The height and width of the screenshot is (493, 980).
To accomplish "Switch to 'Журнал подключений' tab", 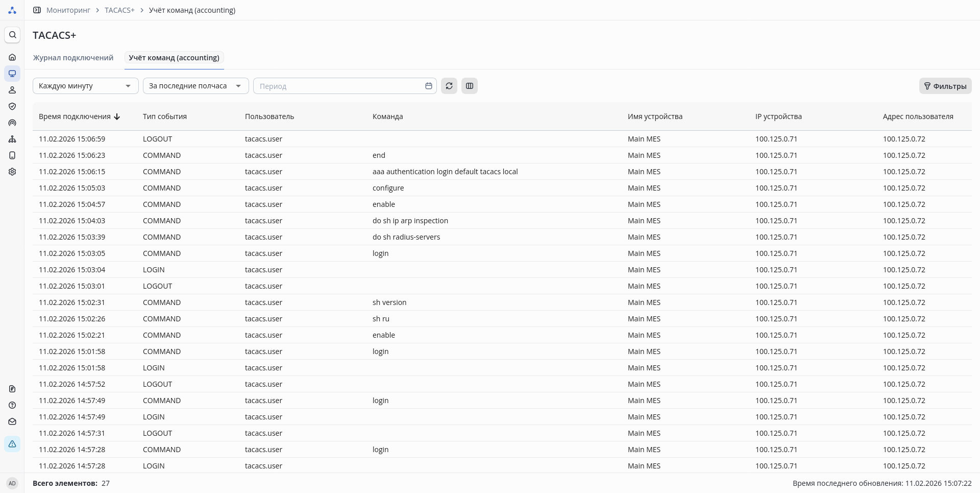I will point(73,58).
